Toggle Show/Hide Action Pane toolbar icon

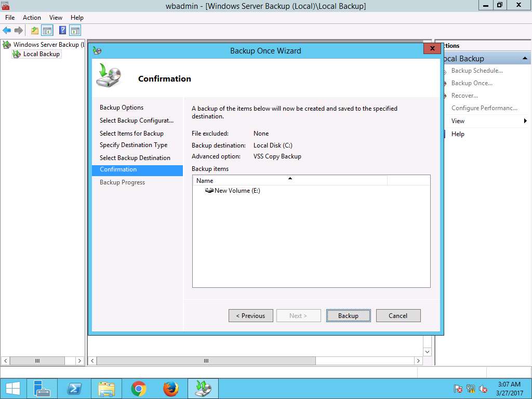[x=75, y=31]
